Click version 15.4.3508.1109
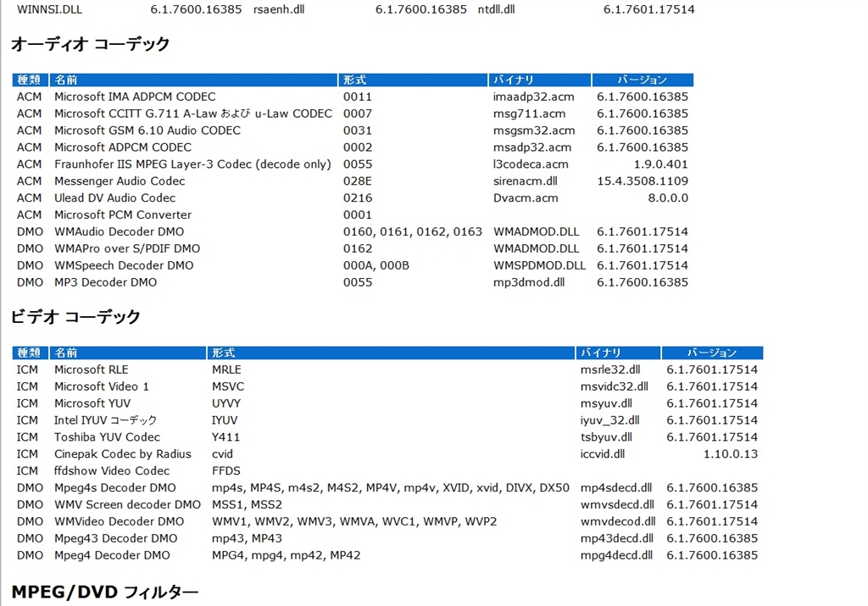Screen dimensions: 868x606 click(643, 181)
